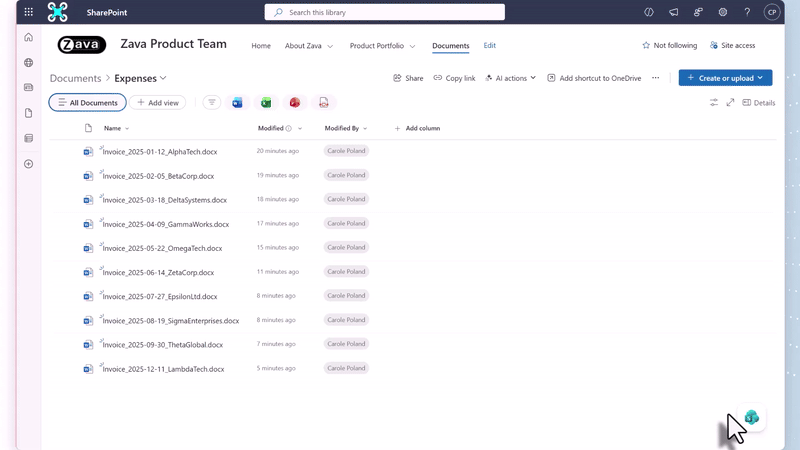Image resolution: width=800 pixels, height=450 pixels.
Task: Open the globe sites icon in left rail
Action: 29,62
